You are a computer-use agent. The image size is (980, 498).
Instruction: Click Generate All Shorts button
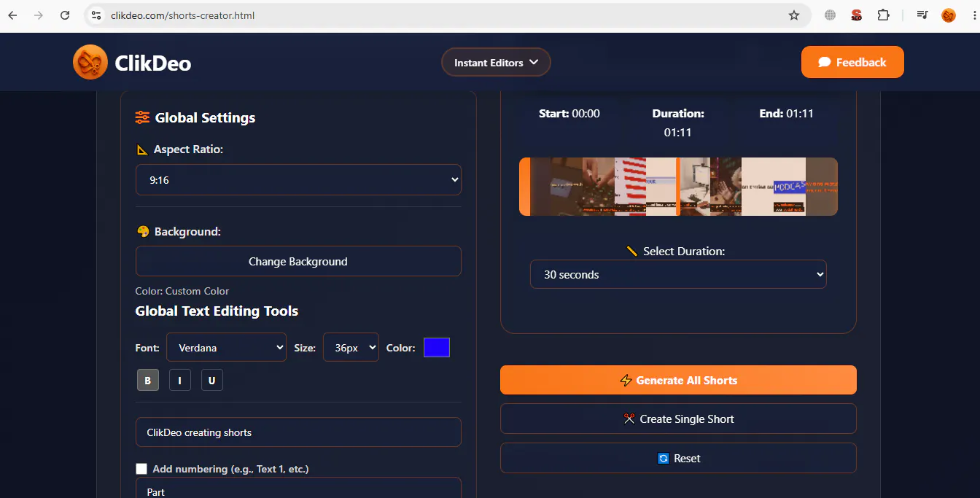[678, 380]
